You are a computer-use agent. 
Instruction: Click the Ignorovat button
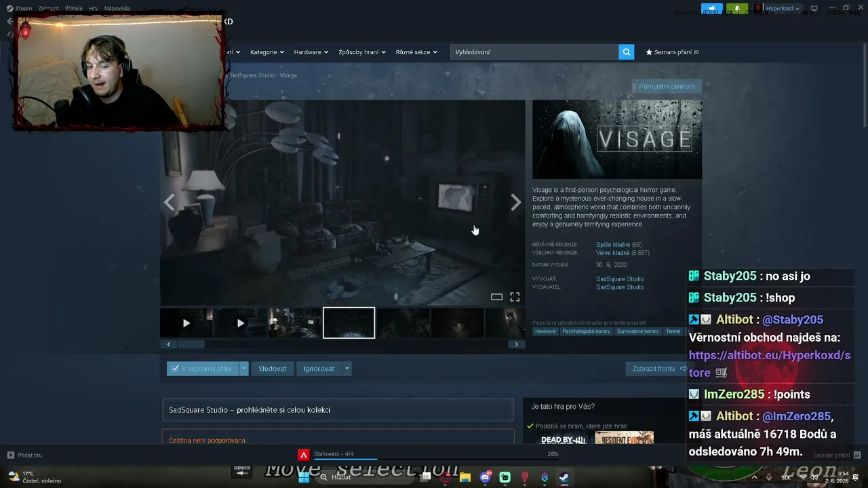click(319, 369)
